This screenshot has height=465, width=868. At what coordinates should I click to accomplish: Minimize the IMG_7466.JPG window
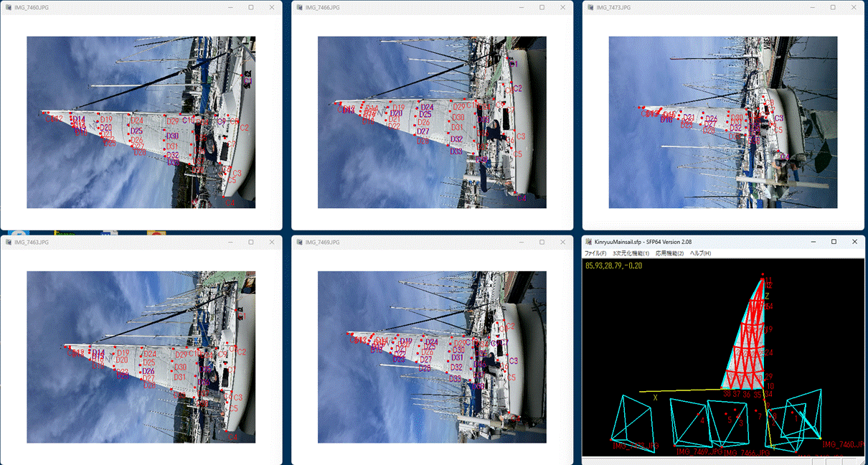click(522, 7)
